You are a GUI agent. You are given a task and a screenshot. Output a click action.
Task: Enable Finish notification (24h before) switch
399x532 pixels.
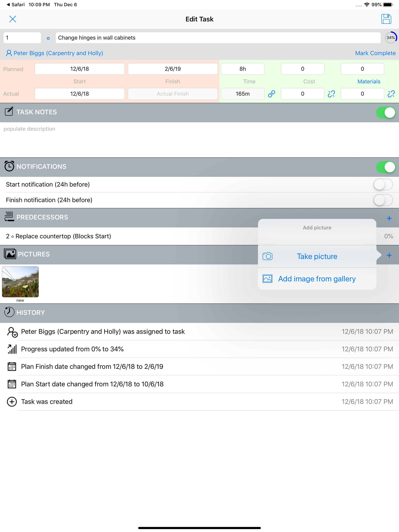[383, 200]
